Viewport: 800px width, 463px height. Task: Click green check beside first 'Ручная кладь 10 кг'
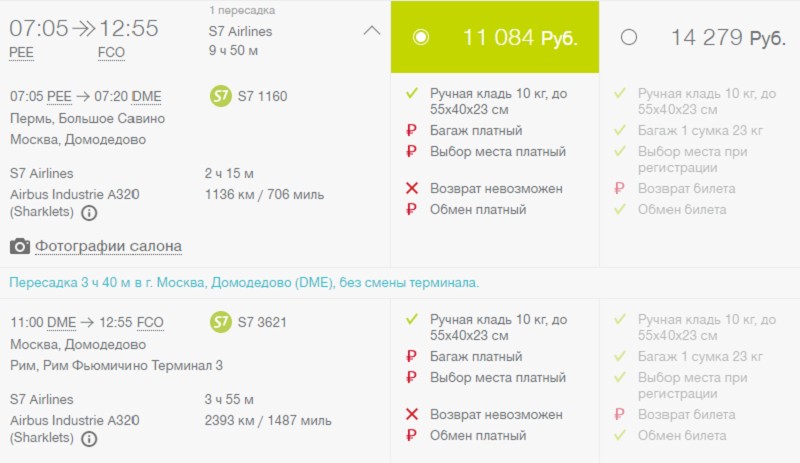(411, 94)
